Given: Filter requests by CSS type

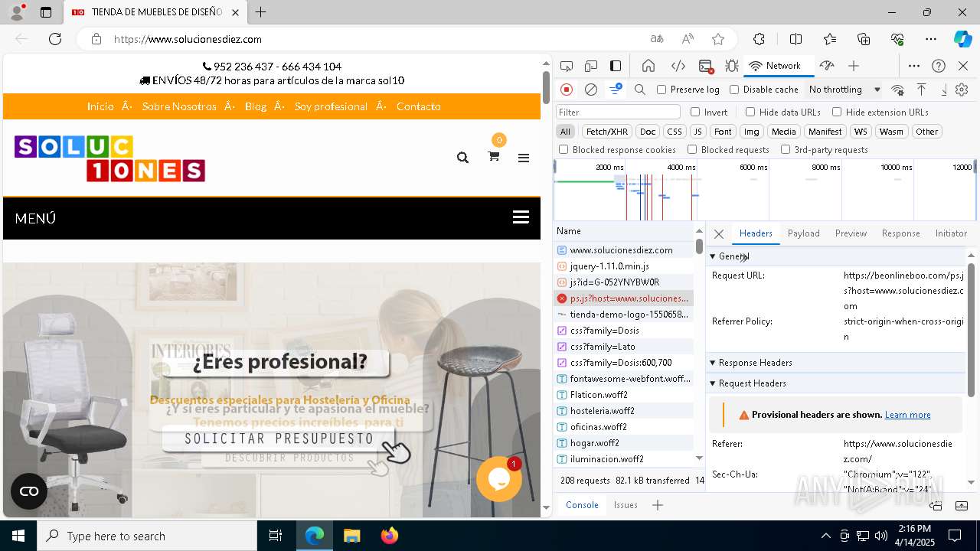Looking at the screenshot, I should (x=674, y=132).
